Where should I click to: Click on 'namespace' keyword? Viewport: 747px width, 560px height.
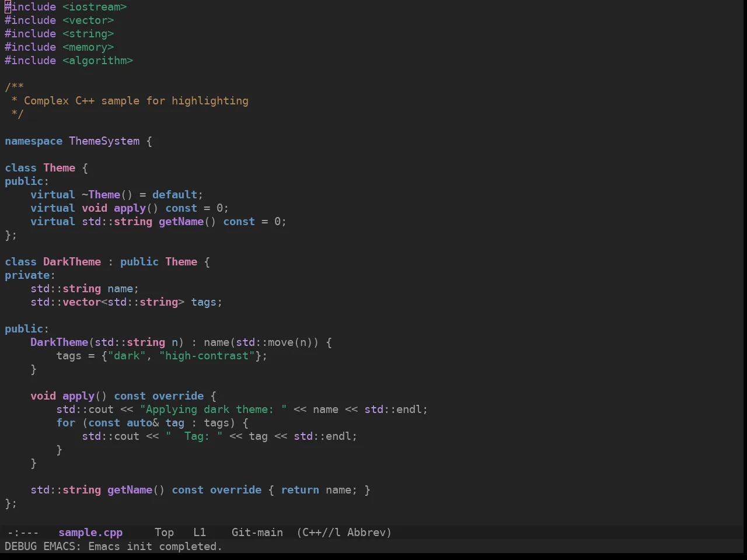pyautogui.click(x=33, y=141)
